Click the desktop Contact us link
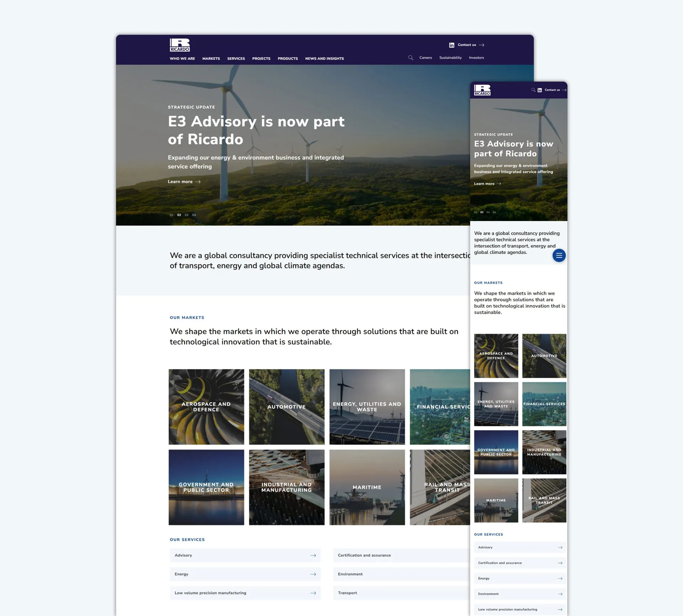The image size is (683, 616). click(x=467, y=45)
